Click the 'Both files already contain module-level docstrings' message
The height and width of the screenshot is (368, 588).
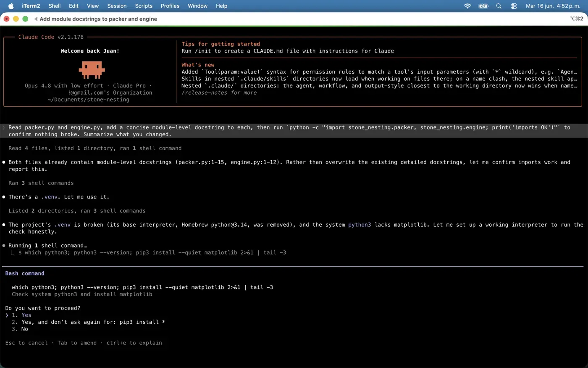coord(289,166)
